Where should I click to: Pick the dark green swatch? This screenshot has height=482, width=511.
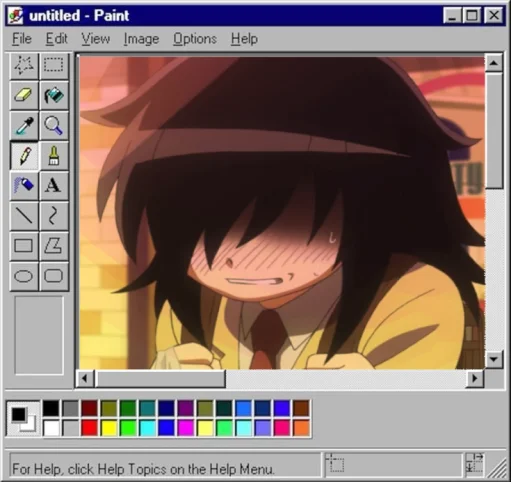tap(128, 409)
